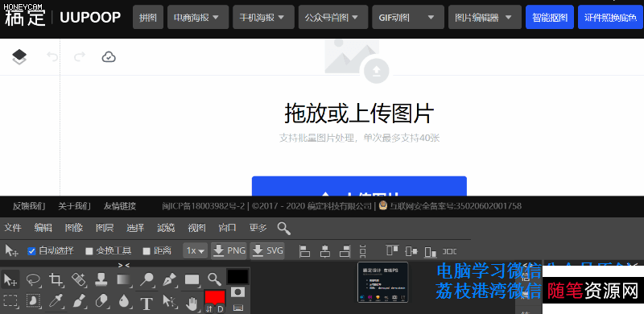Click the undo arrow
This screenshot has width=644, height=314.
click(x=52, y=56)
